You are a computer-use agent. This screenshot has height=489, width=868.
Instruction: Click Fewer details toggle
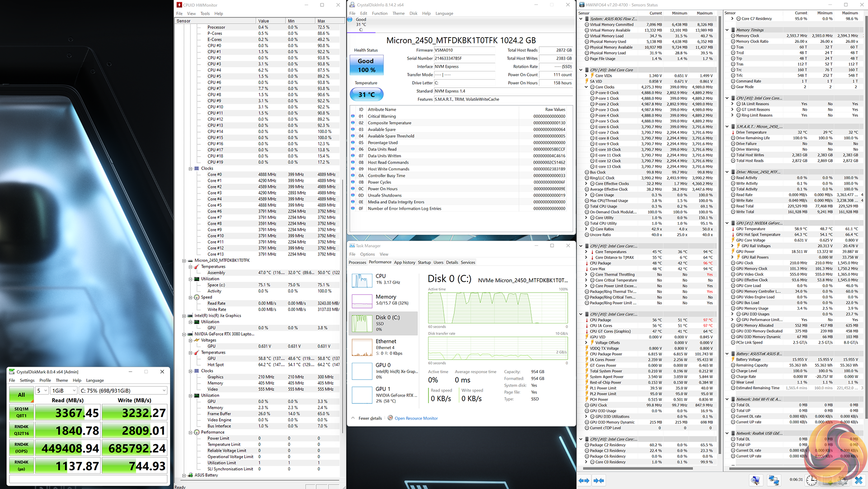(x=370, y=418)
